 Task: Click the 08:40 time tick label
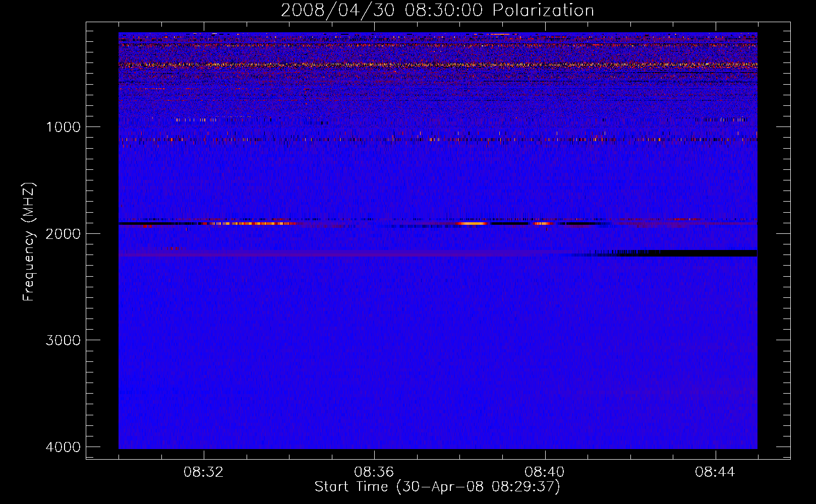pos(545,472)
